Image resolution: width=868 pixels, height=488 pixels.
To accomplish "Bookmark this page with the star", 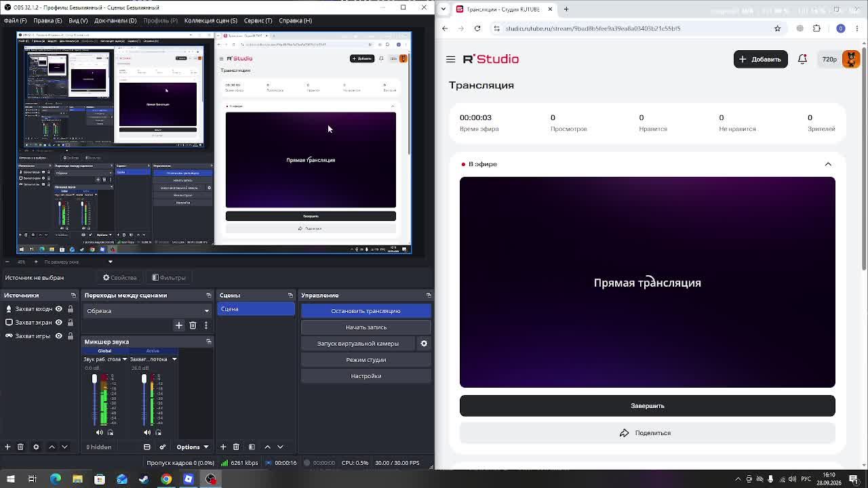I will 778,28.
